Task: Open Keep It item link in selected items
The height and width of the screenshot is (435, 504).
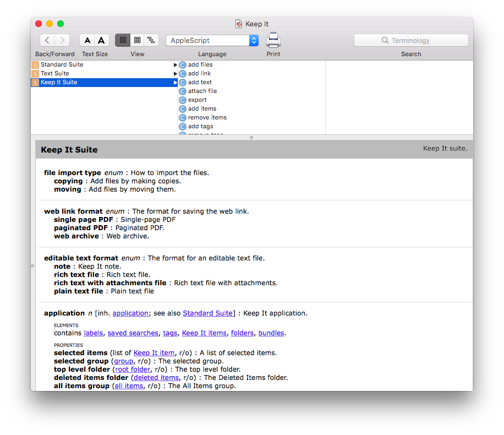Action: [154, 353]
